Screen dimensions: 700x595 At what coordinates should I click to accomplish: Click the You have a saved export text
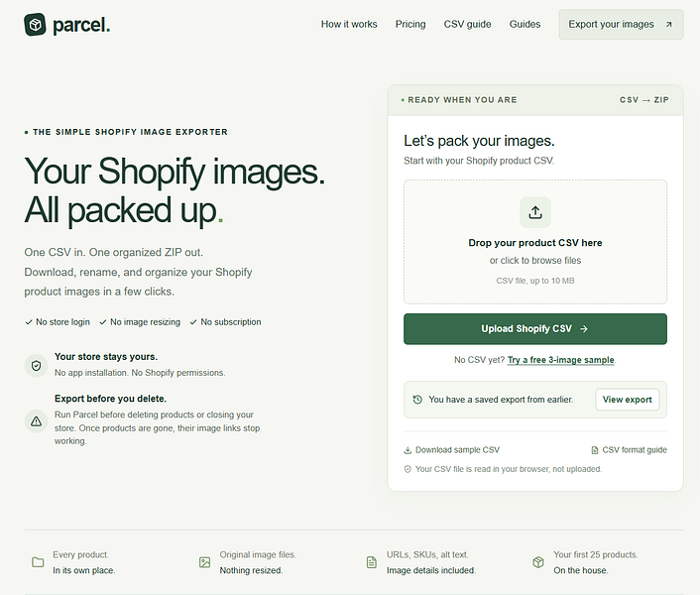501,400
